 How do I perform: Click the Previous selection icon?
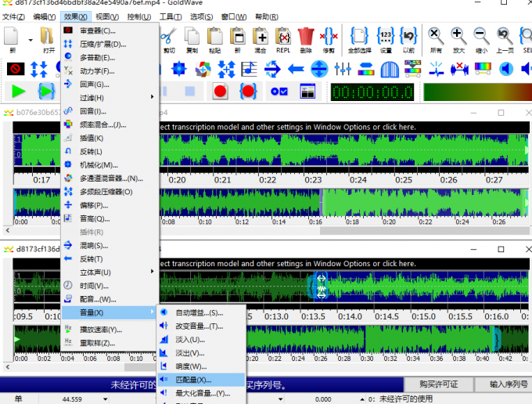click(x=408, y=36)
